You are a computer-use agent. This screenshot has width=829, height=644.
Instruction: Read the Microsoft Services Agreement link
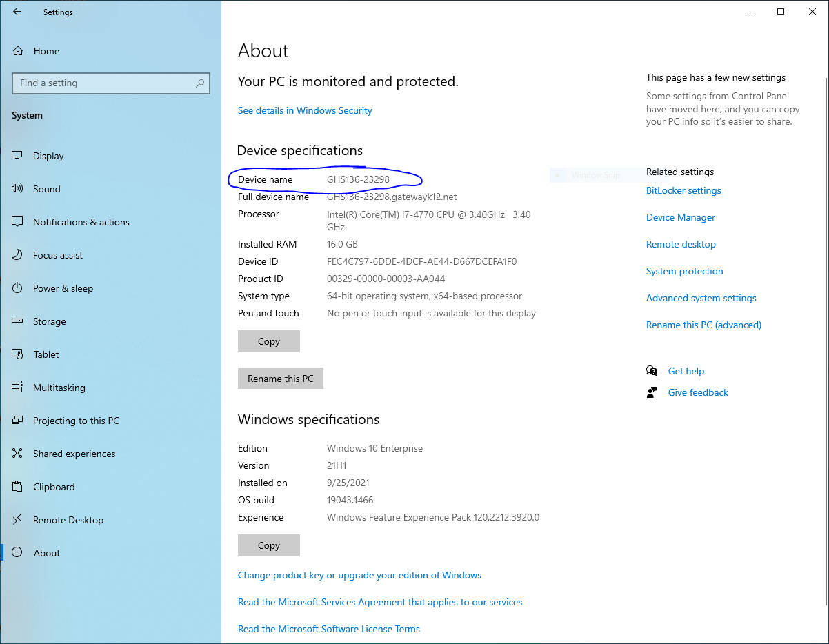(380, 602)
